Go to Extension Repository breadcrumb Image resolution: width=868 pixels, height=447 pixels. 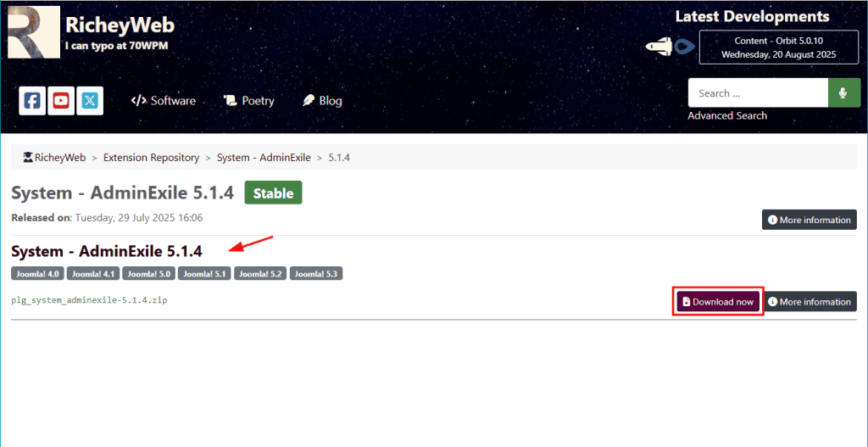(151, 158)
